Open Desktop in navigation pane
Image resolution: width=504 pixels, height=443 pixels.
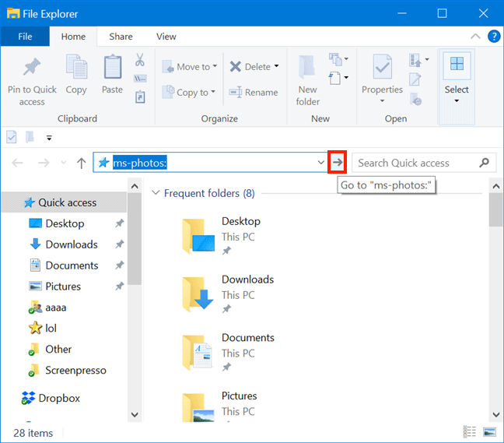pos(65,223)
